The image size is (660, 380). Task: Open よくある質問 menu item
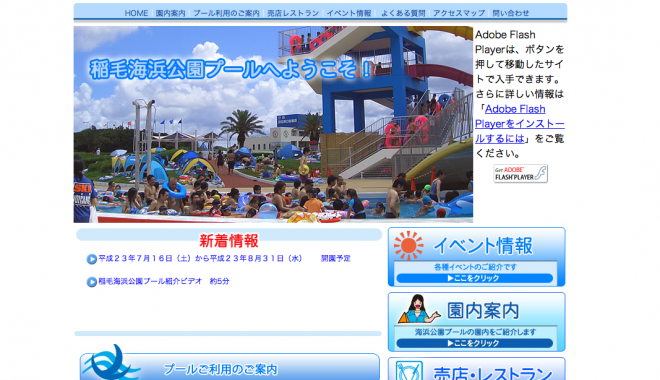403,13
